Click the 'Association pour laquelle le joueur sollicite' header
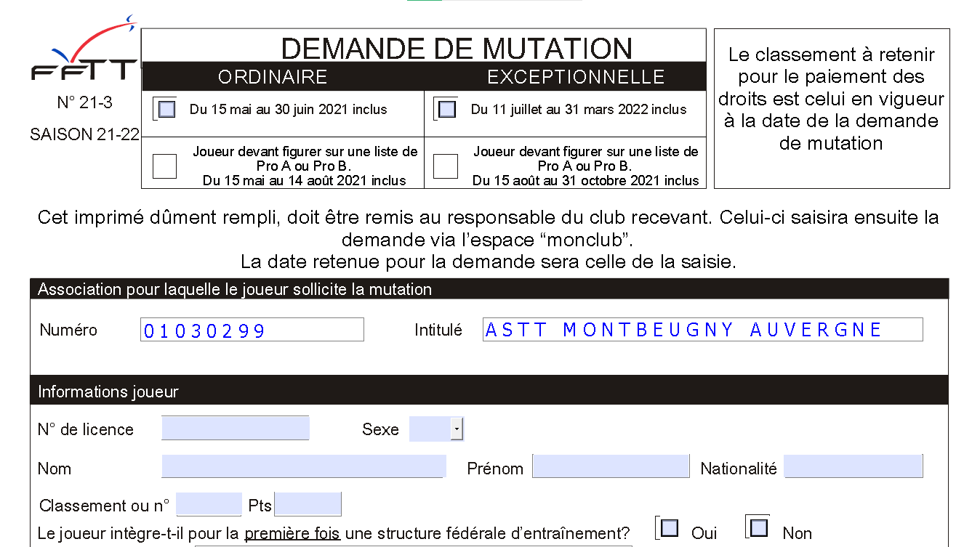Image resolution: width=980 pixels, height=547 pixels. pyautogui.click(x=490, y=289)
